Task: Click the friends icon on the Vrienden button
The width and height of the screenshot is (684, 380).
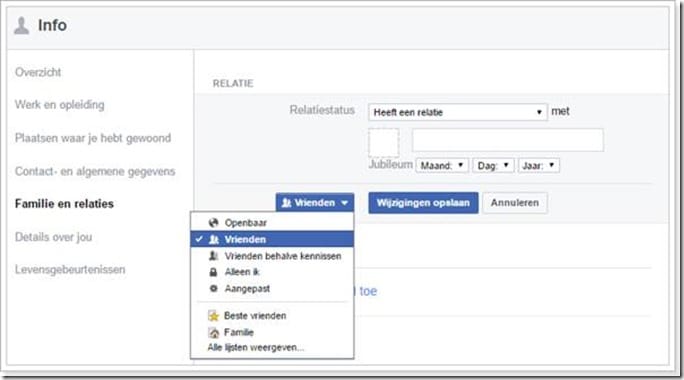Action: tap(287, 203)
